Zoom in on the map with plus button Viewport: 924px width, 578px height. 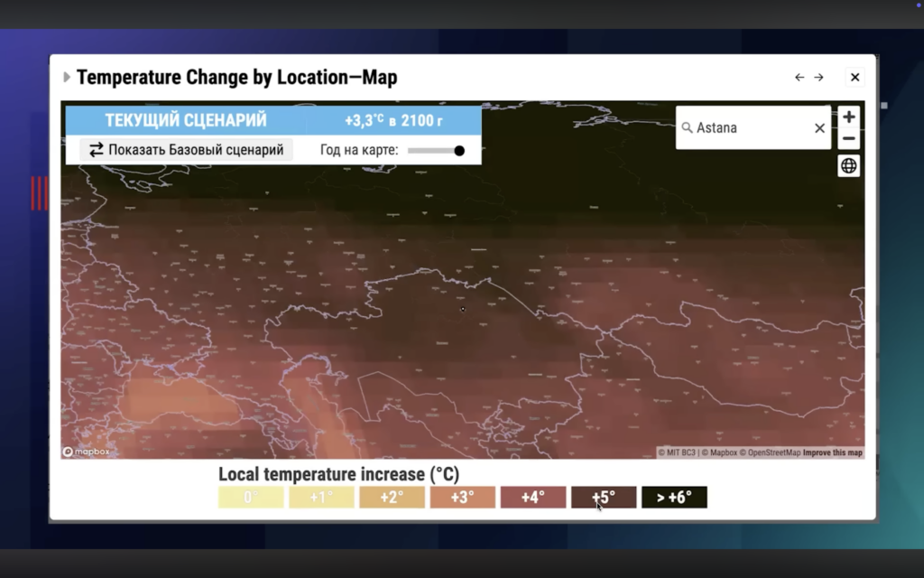pos(848,117)
